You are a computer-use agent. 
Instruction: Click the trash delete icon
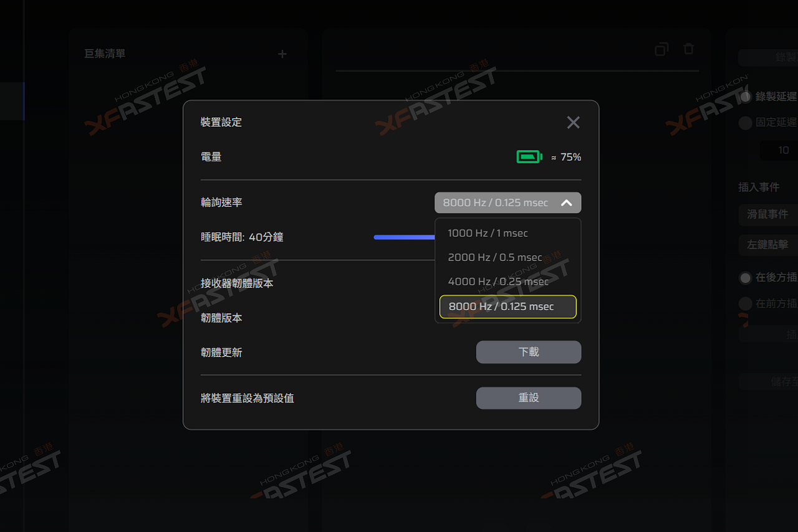tap(688, 49)
